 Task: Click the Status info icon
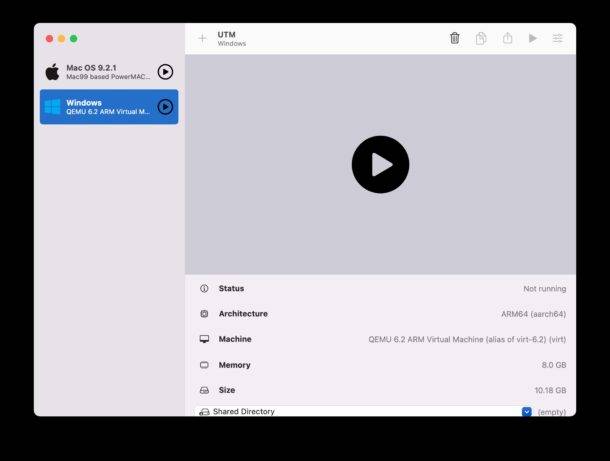[x=204, y=288]
